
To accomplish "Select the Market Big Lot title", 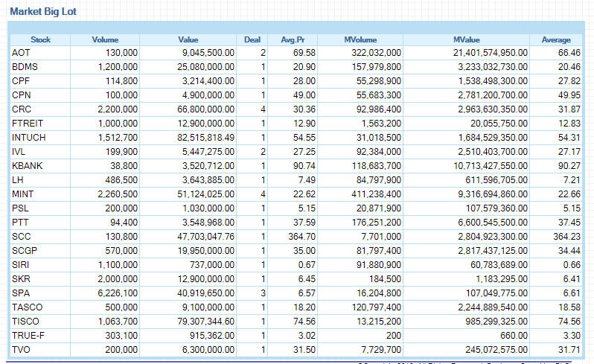I will click(43, 11).
